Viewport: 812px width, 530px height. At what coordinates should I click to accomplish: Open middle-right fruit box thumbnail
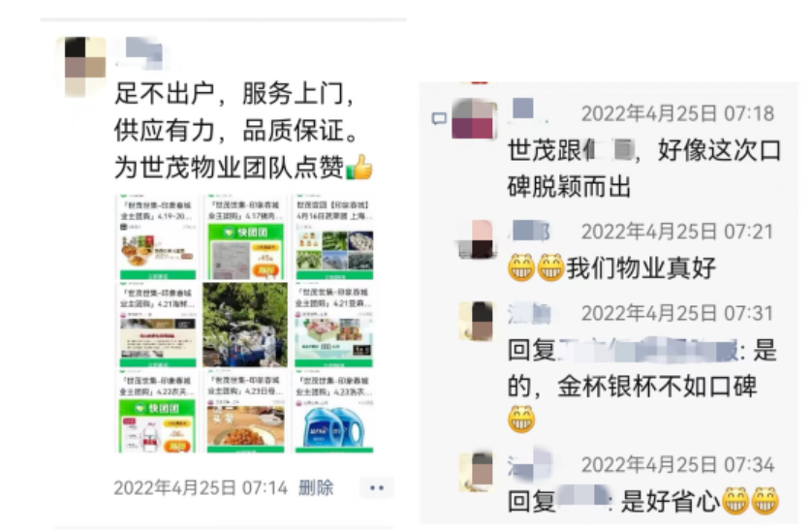point(333,325)
